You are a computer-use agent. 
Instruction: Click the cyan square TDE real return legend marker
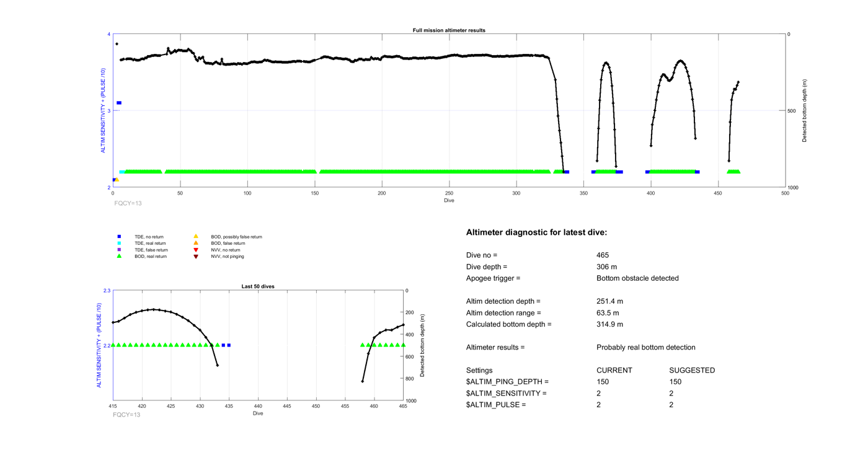click(x=119, y=243)
